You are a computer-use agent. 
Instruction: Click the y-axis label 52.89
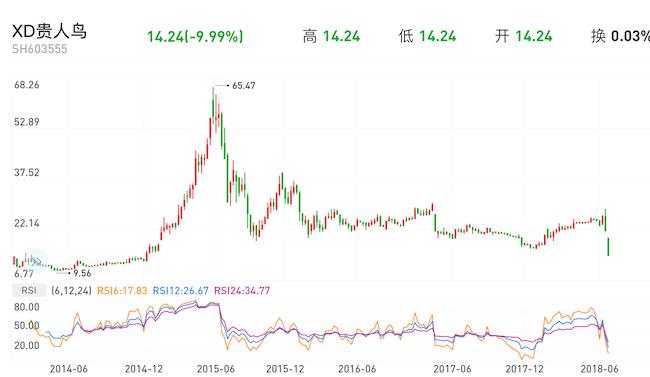[x=27, y=122]
